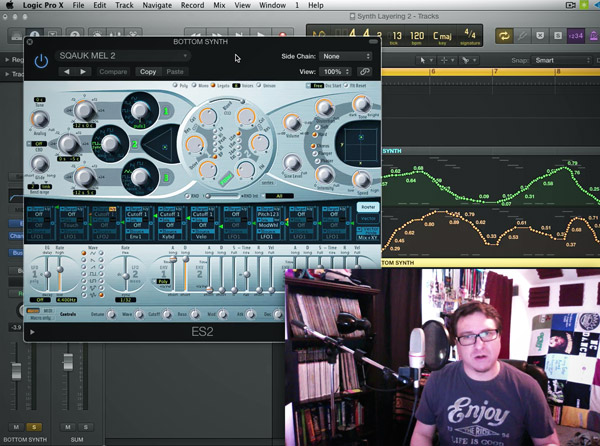Image resolution: width=600 pixels, height=446 pixels.
Task: Click the oscillator 1 wave selector knob
Action: tap(140, 110)
